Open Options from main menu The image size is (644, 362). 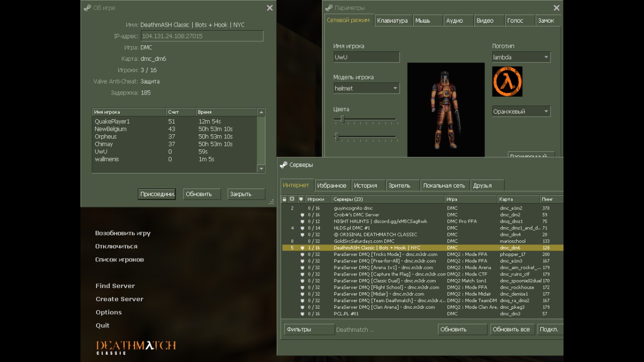[x=109, y=312]
